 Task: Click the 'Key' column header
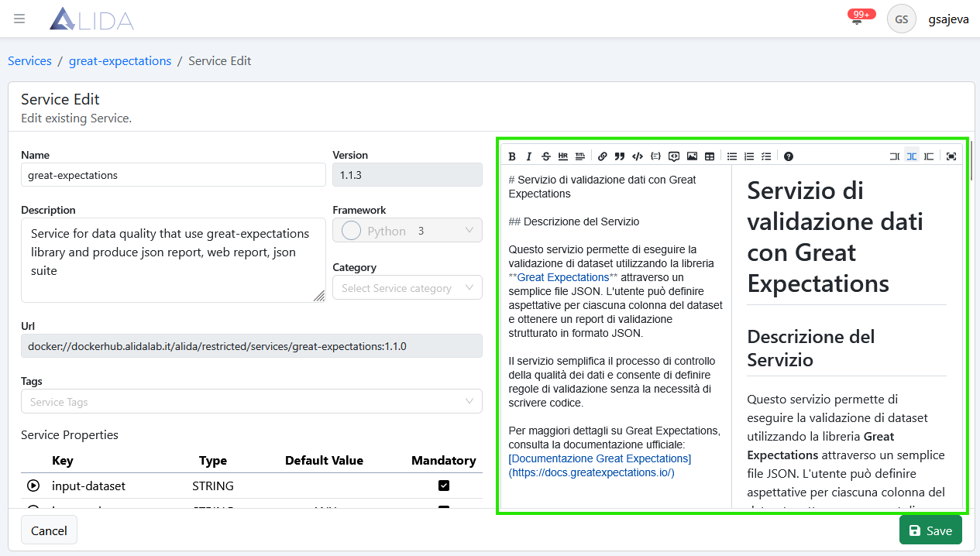[x=63, y=460]
